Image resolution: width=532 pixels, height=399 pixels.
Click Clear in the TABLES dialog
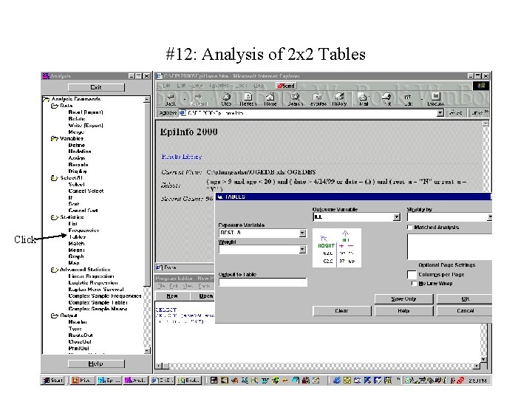point(341,311)
